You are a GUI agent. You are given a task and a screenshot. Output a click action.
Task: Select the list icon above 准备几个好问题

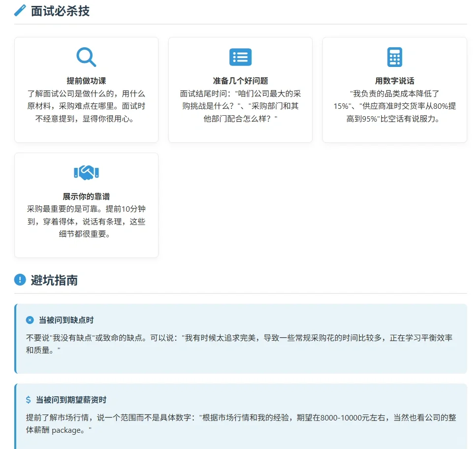tap(240, 56)
